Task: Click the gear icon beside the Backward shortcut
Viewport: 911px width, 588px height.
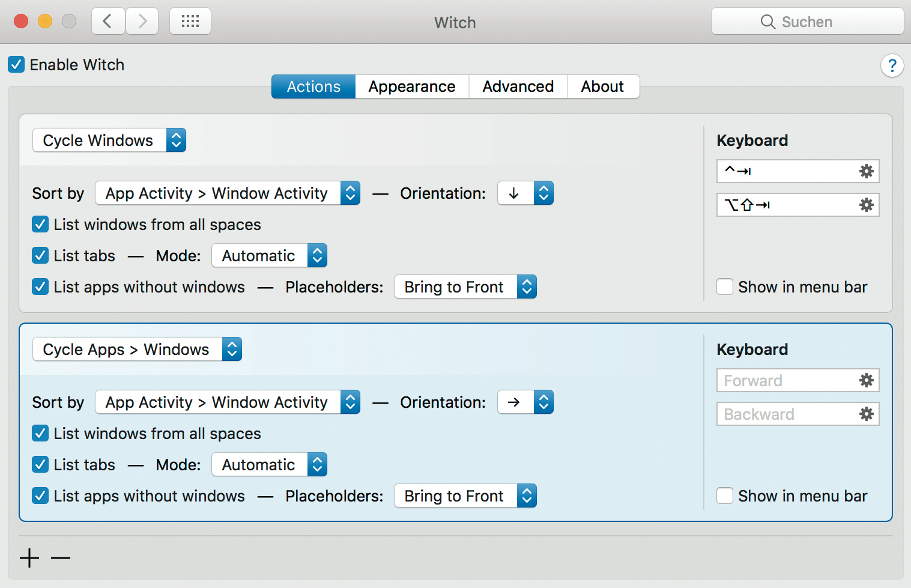Action: pyautogui.click(x=866, y=414)
